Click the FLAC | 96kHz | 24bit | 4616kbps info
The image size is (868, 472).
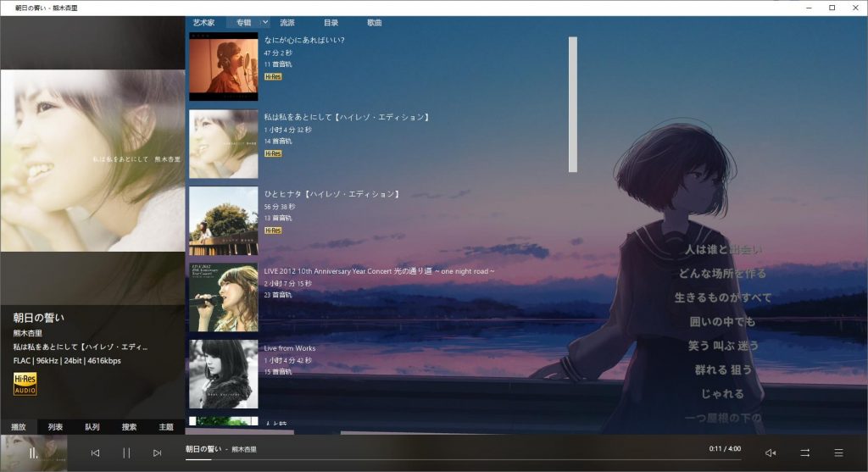point(67,361)
